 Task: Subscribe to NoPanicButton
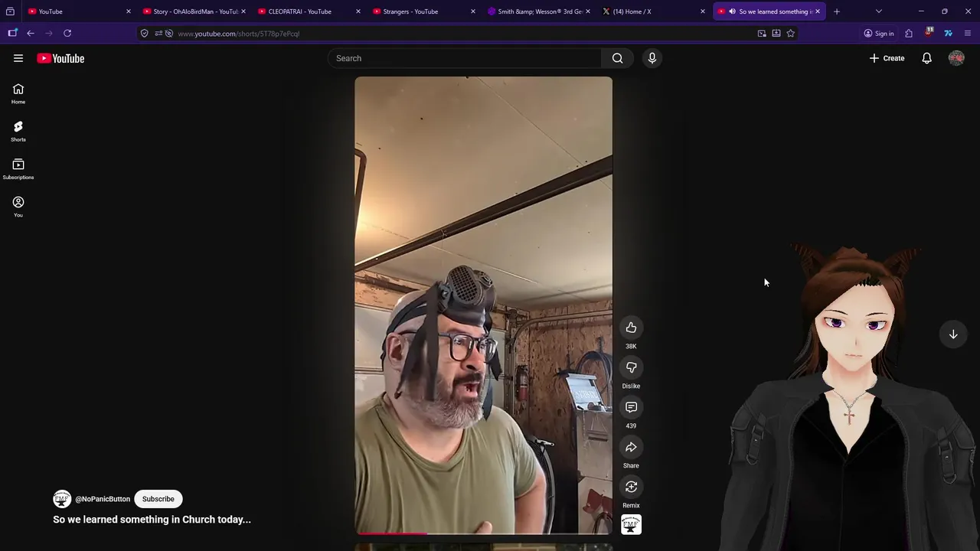coord(158,499)
